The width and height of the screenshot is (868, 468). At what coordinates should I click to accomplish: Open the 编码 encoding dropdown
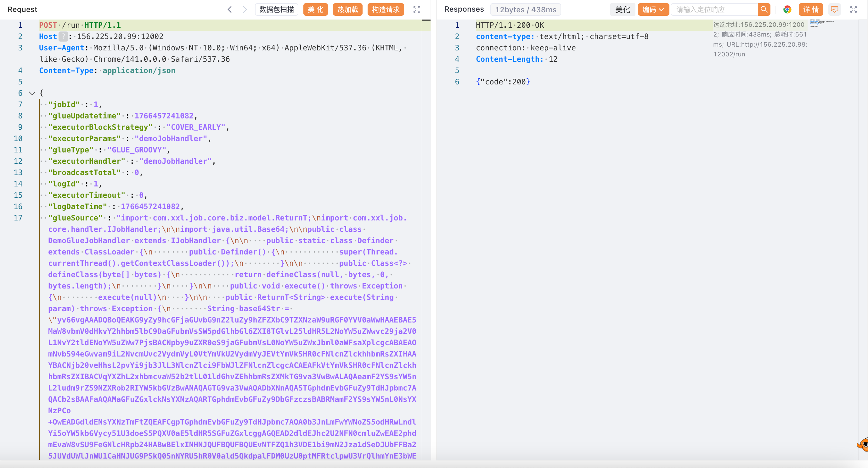(x=653, y=9)
